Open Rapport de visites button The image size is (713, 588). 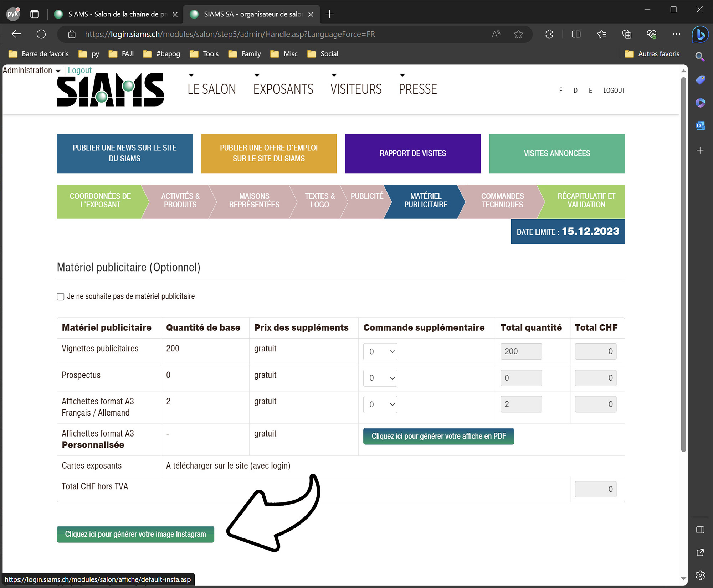click(x=413, y=154)
